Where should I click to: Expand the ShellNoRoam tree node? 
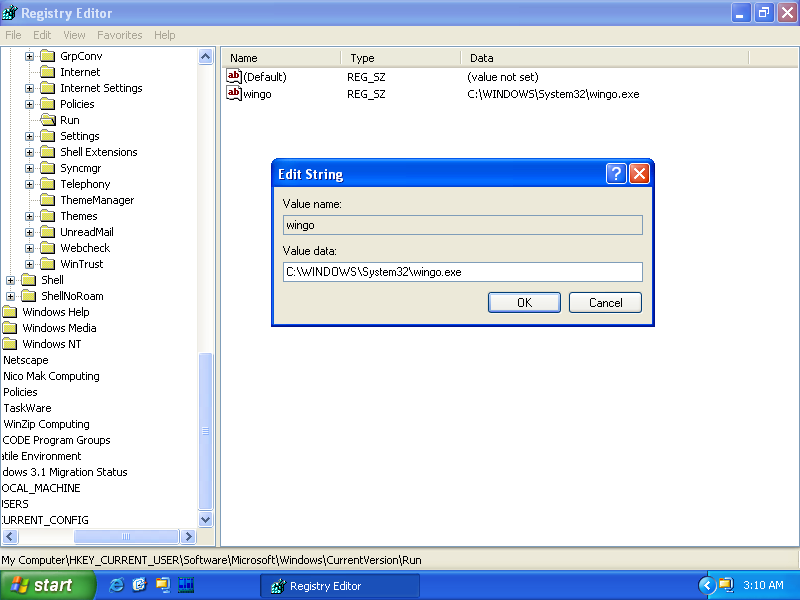click(x=10, y=296)
